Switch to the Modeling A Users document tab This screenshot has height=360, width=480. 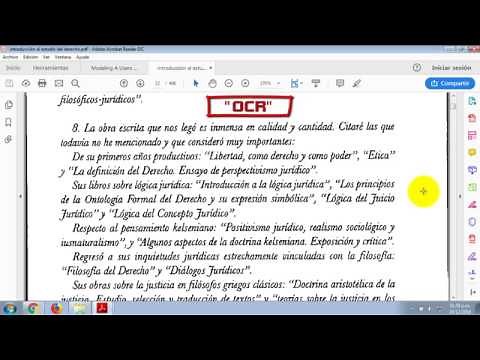pyautogui.click(x=113, y=68)
